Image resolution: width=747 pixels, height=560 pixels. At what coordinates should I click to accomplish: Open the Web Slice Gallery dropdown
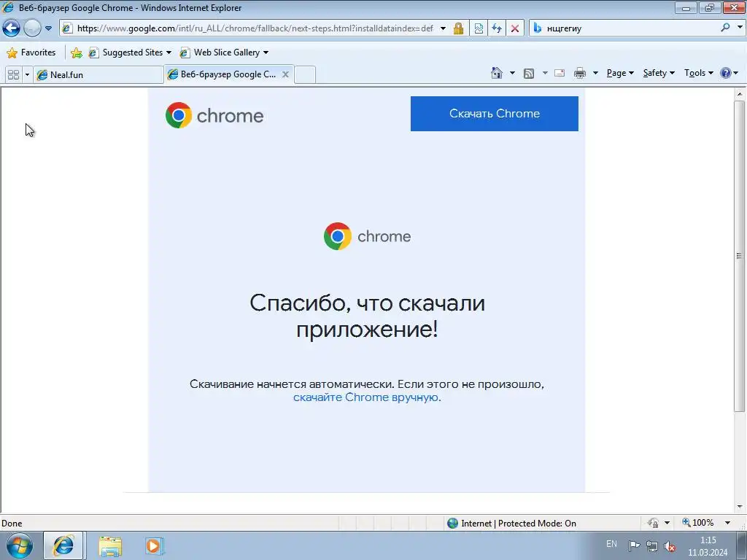click(x=224, y=52)
